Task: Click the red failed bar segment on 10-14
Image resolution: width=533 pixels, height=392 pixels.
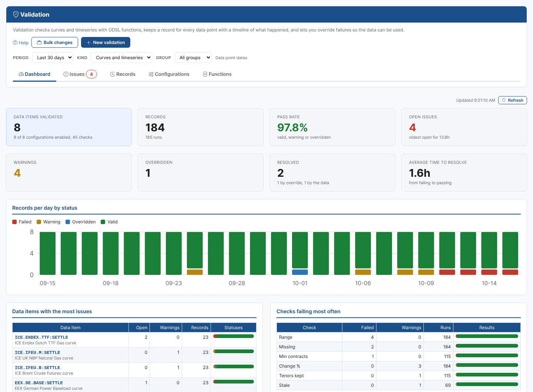Action: (x=489, y=272)
